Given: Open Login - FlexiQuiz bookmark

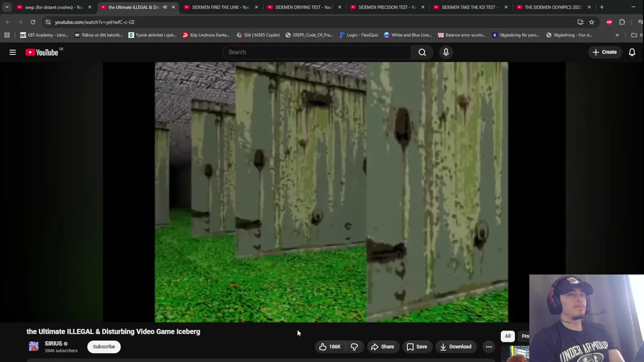Looking at the screenshot, I should click(x=359, y=35).
